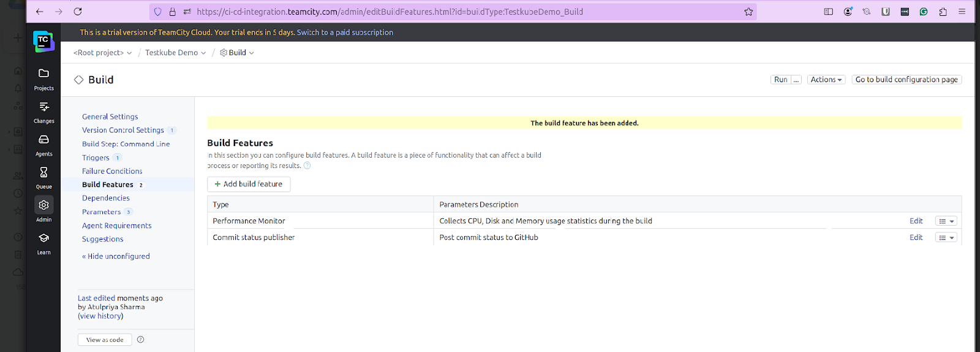
Task: Open Projects in the sidebar
Action: (x=43, y=79)
